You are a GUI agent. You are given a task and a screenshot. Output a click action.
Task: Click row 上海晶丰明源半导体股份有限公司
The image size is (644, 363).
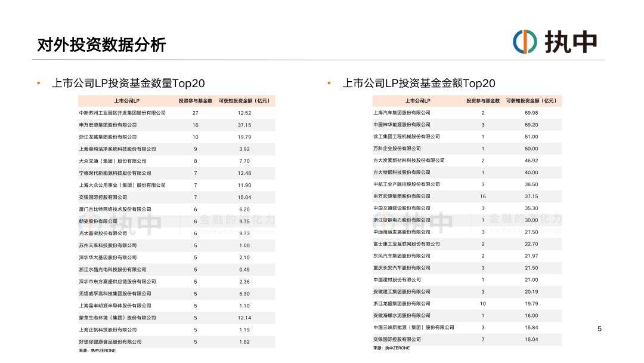coord(177,306)
